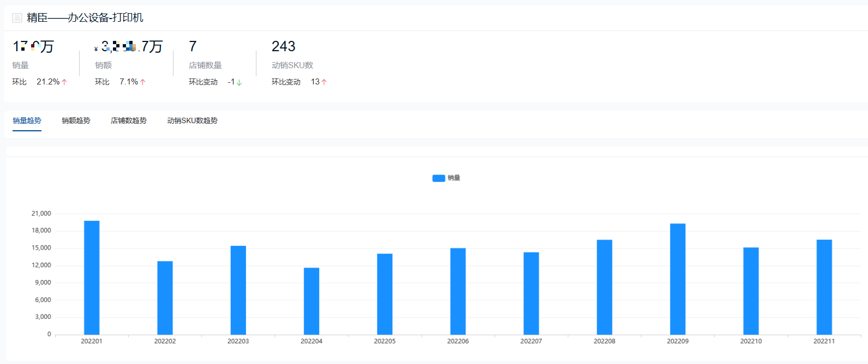
Task: Click the blue 销量 legend swatch
Action: pyautogui.click(x=439, y=178)
